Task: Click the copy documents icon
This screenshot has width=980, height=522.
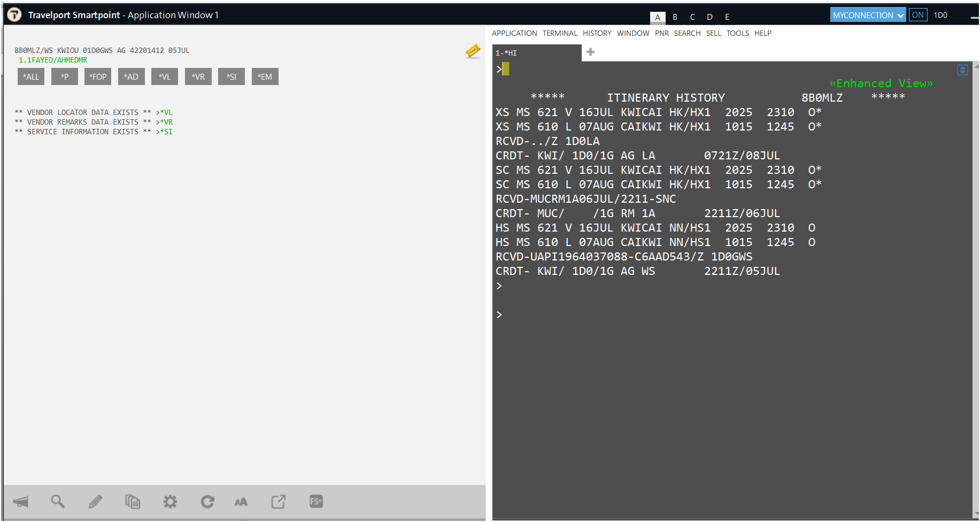Action: 133,502
